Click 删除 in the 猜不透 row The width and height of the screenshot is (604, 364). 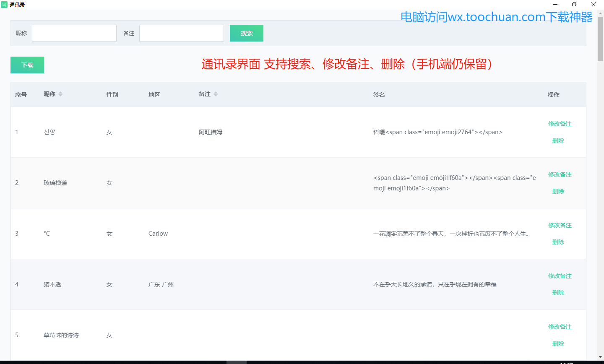[558, 293]
